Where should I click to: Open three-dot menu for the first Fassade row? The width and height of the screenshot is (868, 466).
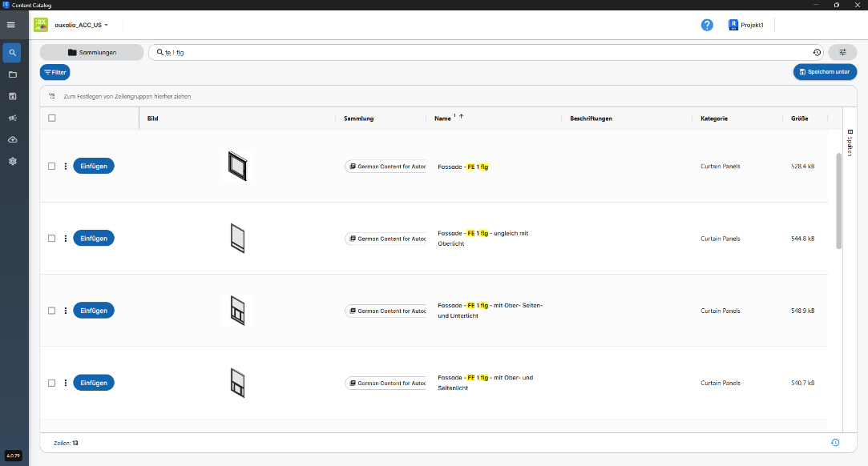point(66,167)
